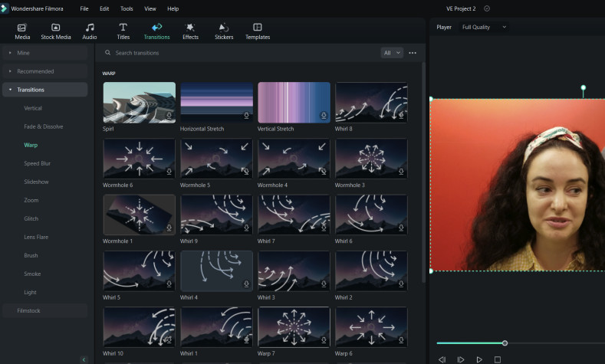Download the Wormhole 6 transition
This screenshot has width=605, height=364.
pyautogui.click(x=169, y=172)
